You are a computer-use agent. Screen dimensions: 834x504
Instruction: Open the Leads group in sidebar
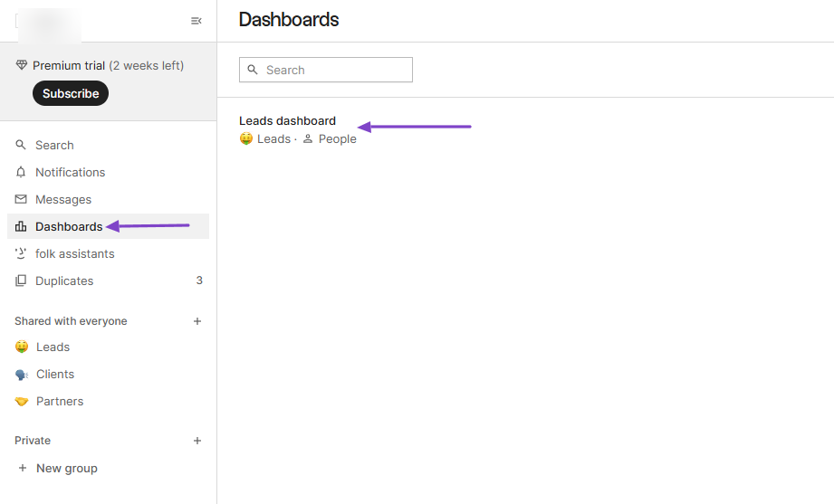tap(108, 347)
